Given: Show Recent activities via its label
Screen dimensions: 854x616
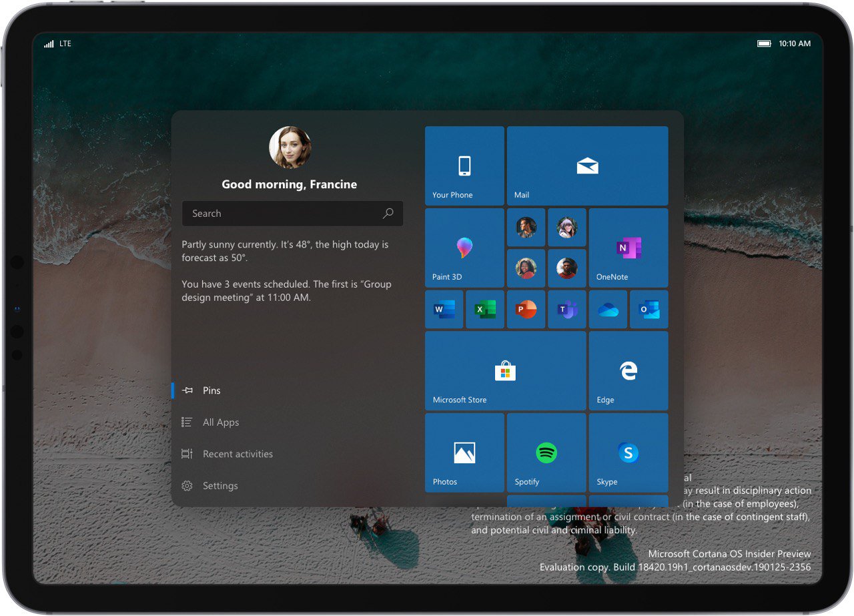Looking at the screenshot, I should point(238,454).
